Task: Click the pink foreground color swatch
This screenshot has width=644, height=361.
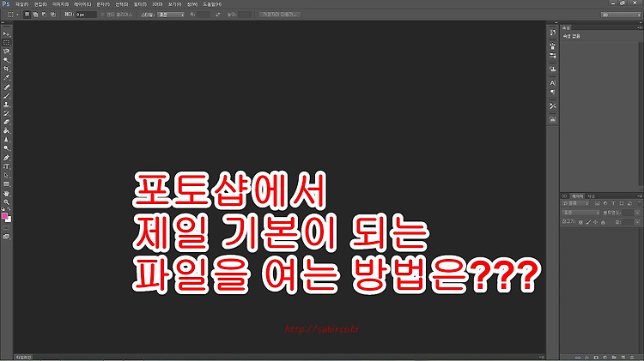Action: tap(4, 216)
